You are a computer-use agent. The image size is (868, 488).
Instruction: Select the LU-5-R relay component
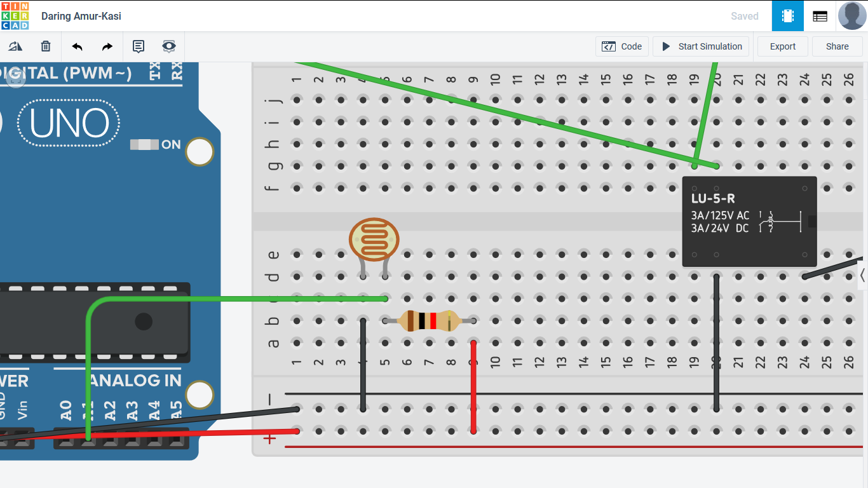(749, 222)
